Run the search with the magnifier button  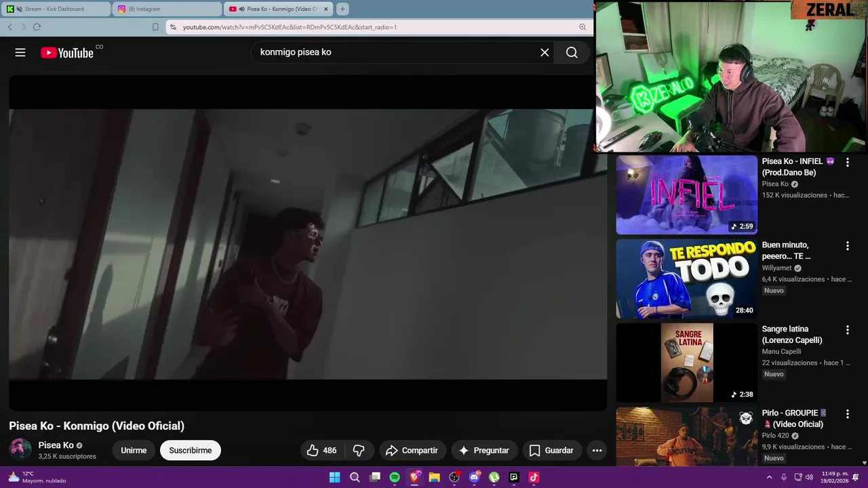pyautogui.click(x=572, y=52)
